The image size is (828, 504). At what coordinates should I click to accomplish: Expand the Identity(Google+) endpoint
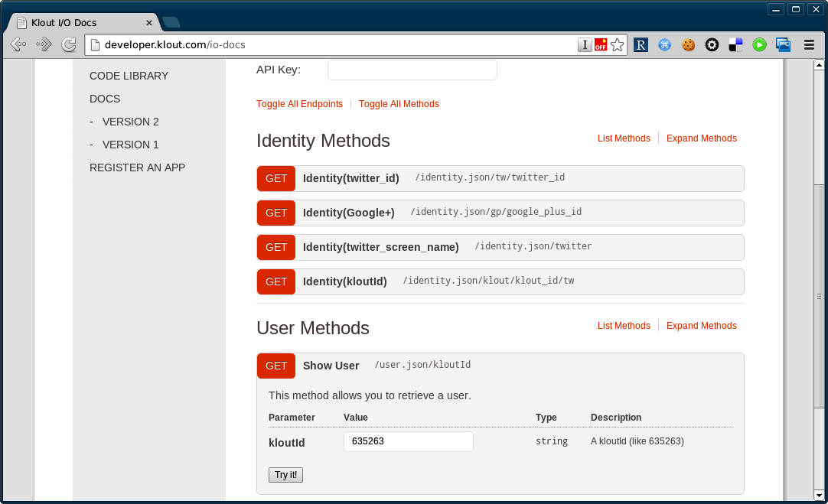[x=348, y=213]
